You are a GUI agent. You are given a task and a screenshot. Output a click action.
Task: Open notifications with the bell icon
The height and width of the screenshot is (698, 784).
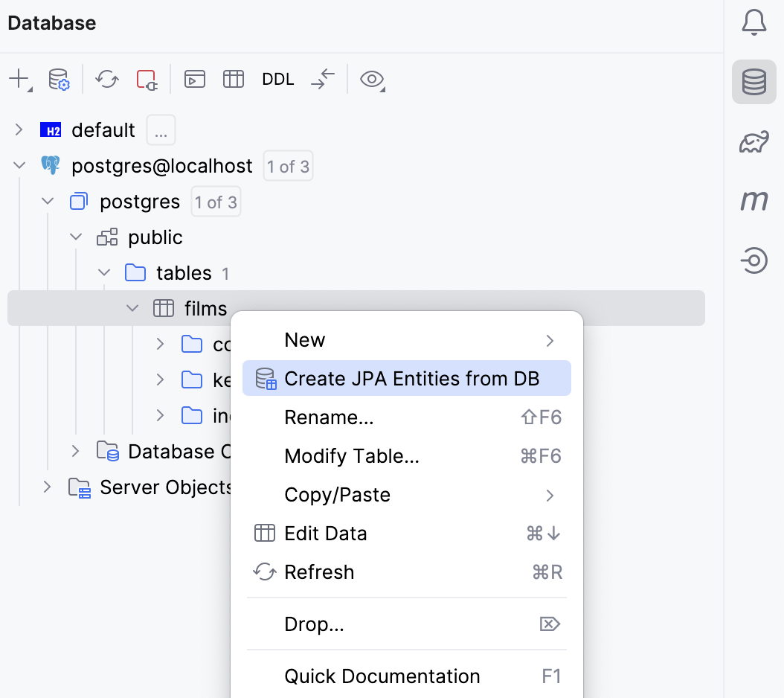click(754, 22)
